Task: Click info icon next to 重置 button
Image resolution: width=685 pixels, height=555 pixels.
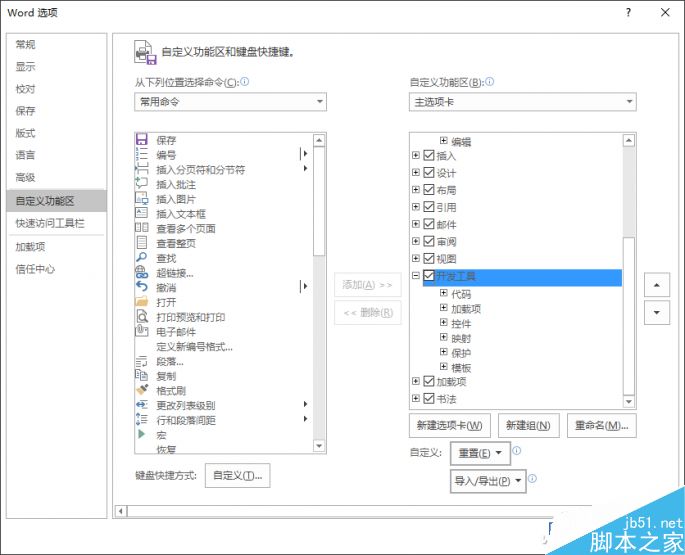Action: [516, 451]
